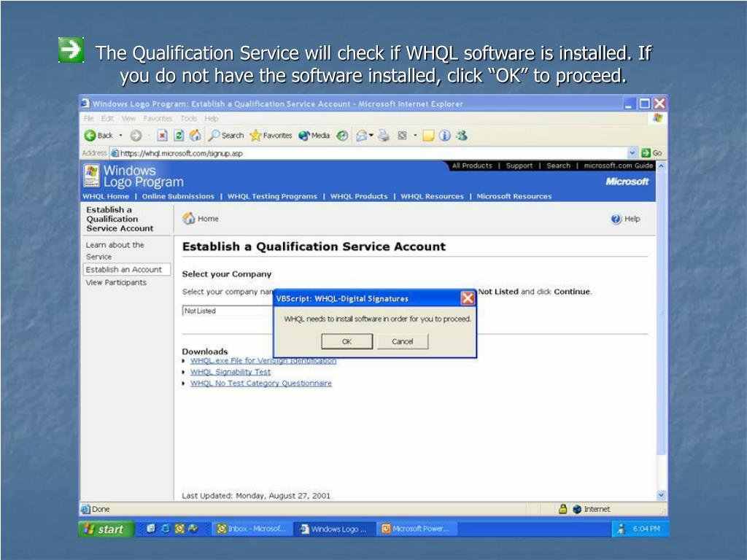Click Support in the top bar
This screenshot has width=747, height=560.
pos(519,166)
